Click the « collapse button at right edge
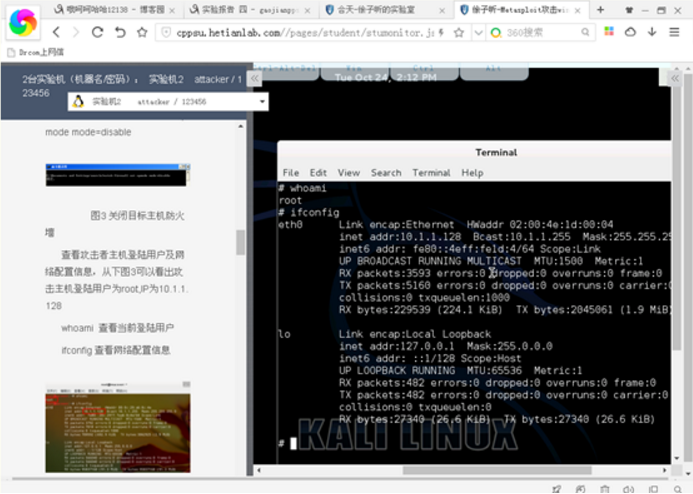The image size is (693, 494). 674,79
